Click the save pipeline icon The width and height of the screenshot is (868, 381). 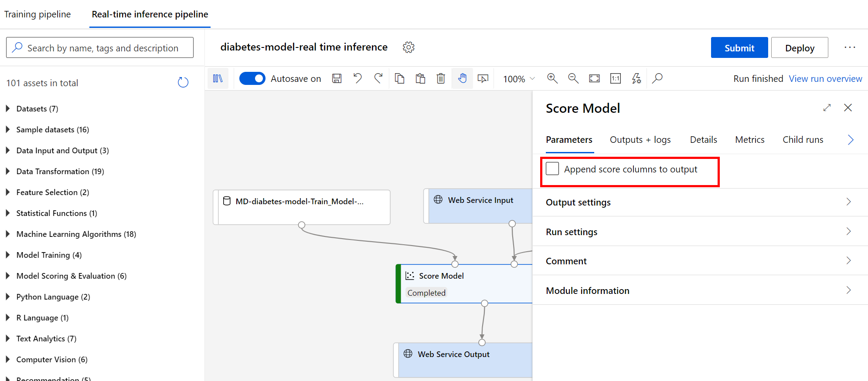337,78
